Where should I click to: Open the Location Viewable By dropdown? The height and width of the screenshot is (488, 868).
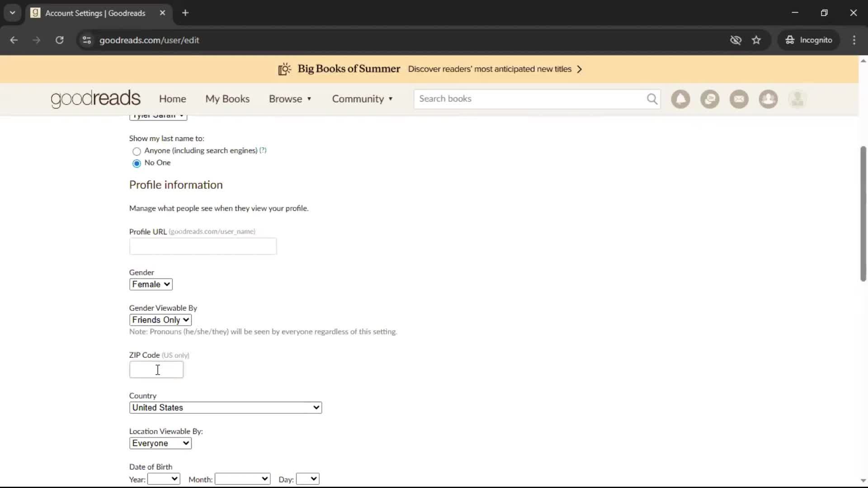pyautogui.click(x=160, y=443)
